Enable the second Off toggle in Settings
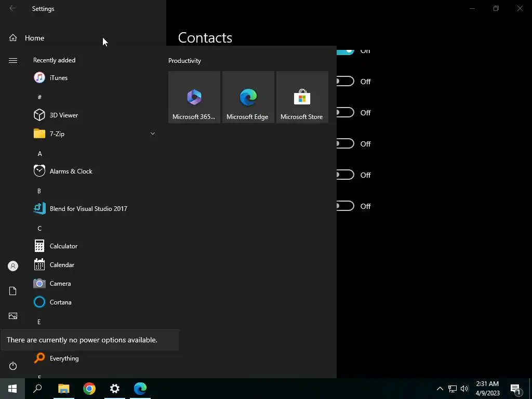 (x=345, y=113)
